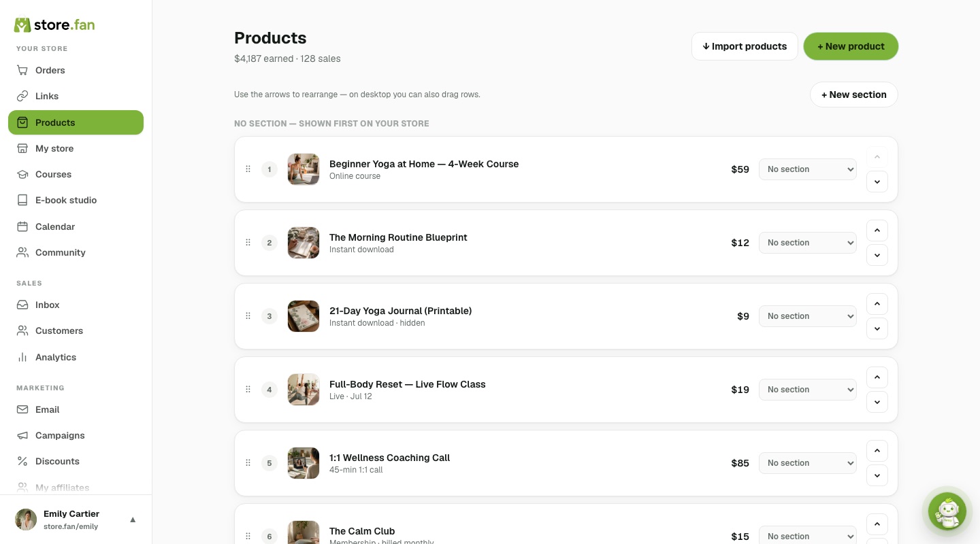This screenshot has height=544, width=980.
Task: Open Orders from the sidebar
Action: click(76, 70)
